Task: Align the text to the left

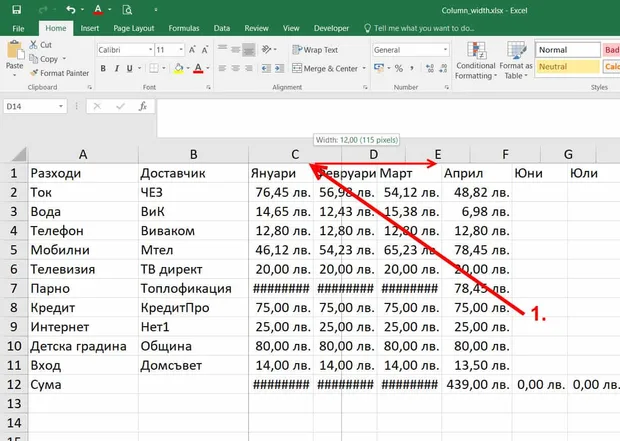Action: click(x=222, y=68)
